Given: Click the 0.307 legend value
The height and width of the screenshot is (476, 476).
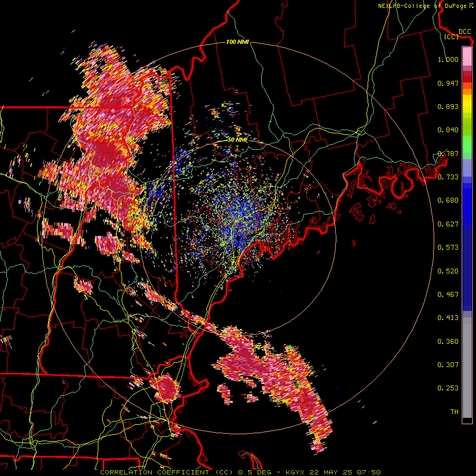Looking at the screenshot, I should [x=448, y=365].
